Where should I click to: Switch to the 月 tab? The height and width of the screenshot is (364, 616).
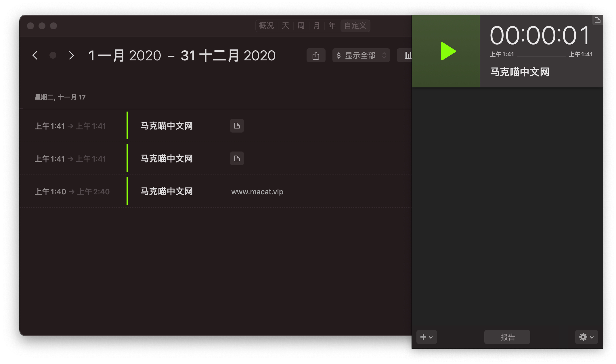316,26
